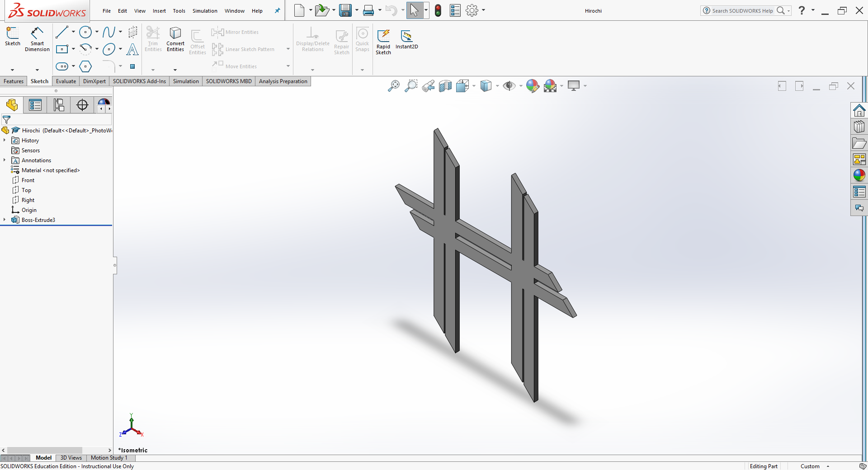Select the Front plane
Viewport: 868px width, 470px height.
(x=28, y=180)
